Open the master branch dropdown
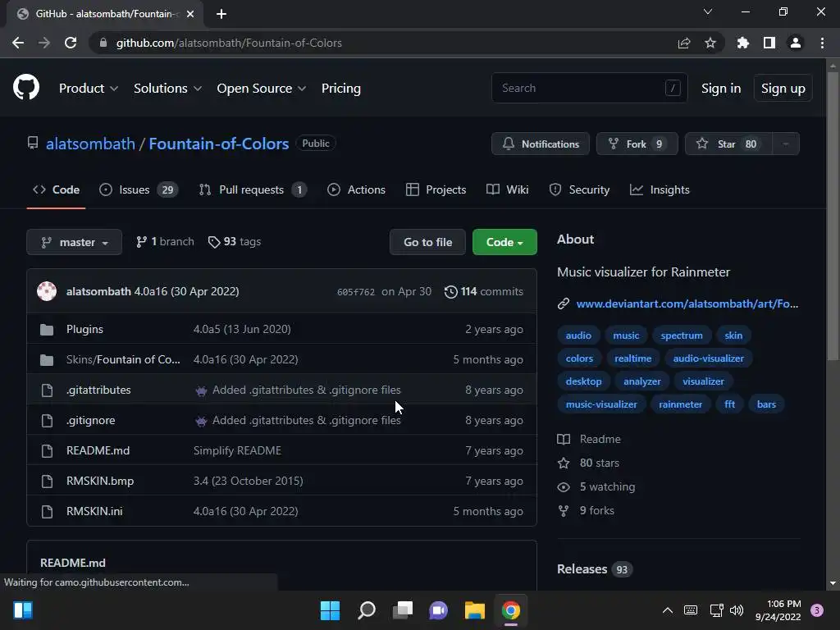This screenshot has height=630, width=840. [x=75, y=242]
